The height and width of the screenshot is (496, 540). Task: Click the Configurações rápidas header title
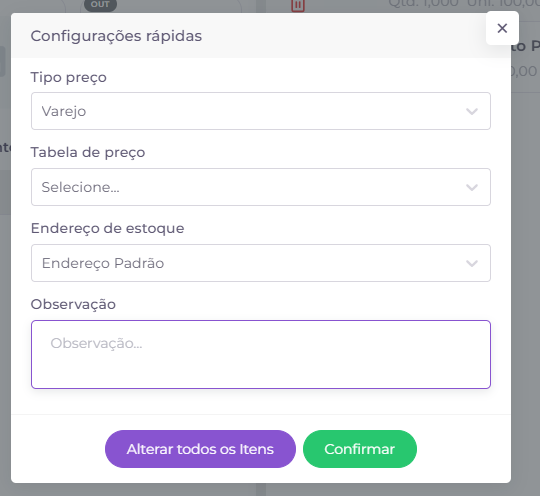(x=116, y=36)
